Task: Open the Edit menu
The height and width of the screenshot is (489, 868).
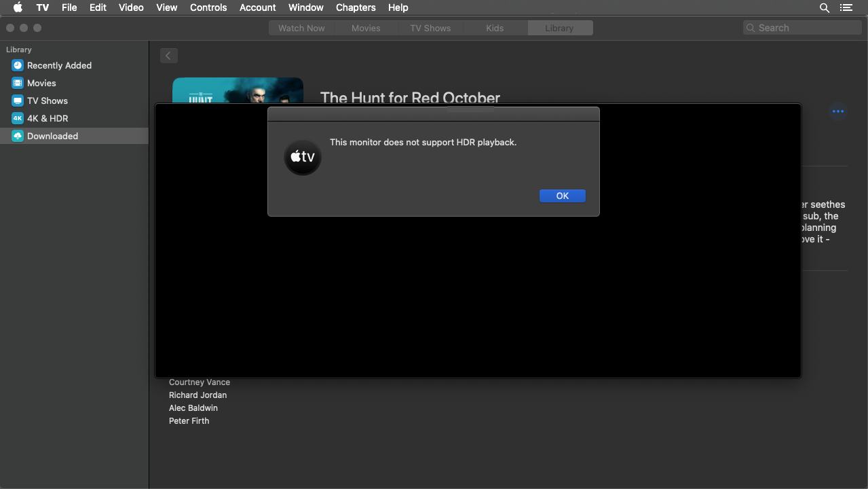Action: 98,7
